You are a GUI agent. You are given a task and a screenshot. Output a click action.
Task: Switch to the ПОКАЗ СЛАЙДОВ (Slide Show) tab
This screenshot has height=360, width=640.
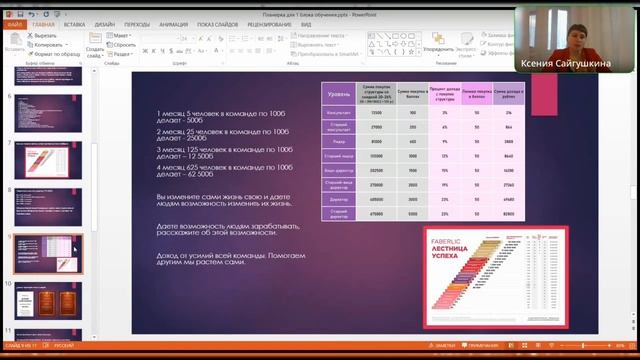pyautogui.click(x=218, y=24)
